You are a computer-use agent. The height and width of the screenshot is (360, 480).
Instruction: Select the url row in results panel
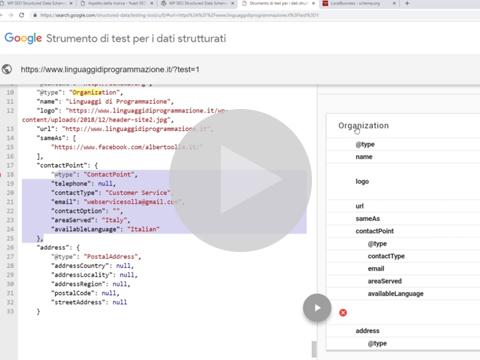403,206
